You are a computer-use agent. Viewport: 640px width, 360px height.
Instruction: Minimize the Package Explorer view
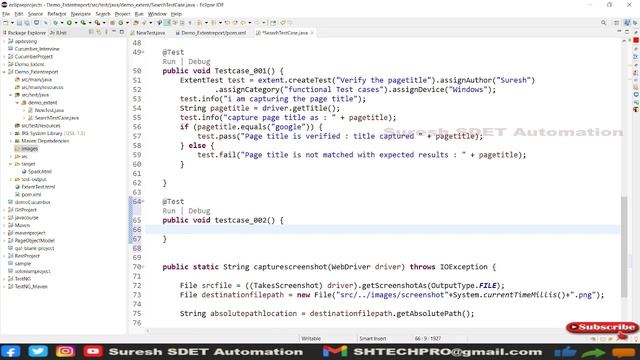pos(114,32)
